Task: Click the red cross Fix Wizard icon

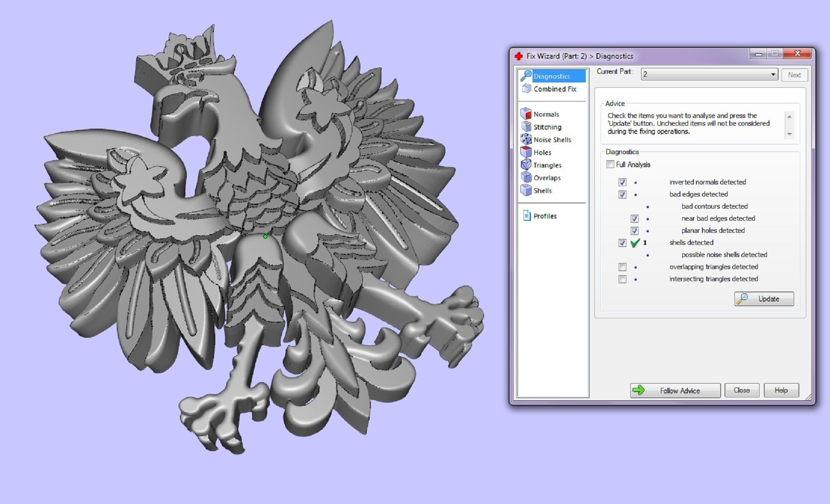Action: [519, 56]
